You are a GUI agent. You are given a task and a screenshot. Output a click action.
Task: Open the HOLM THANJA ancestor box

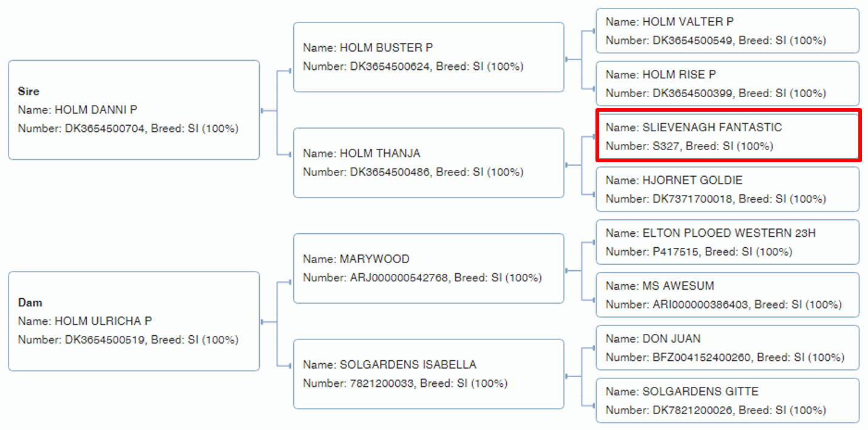[x=429, y=163]
